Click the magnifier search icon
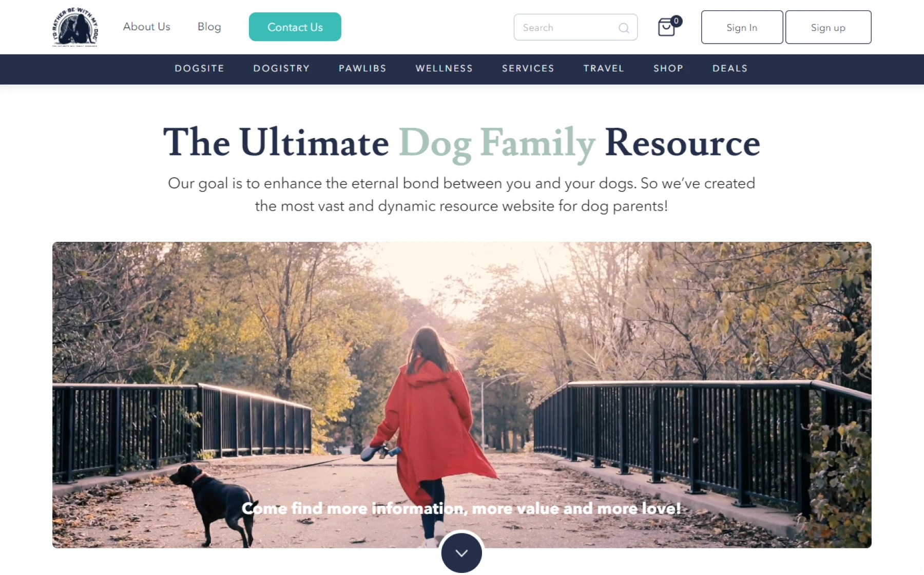Image resolution: width=924 pixels, height=575 pixels. pos(624,28)
